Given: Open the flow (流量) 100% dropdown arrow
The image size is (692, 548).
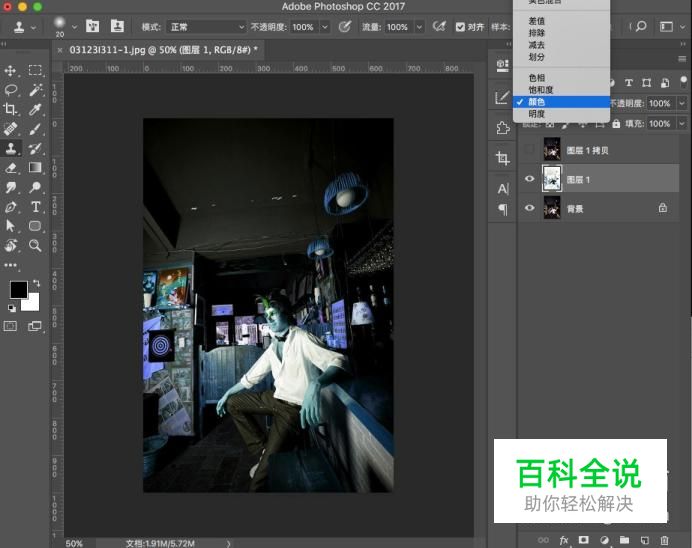Looking at the screenshot, I should (x=419, y=27).
